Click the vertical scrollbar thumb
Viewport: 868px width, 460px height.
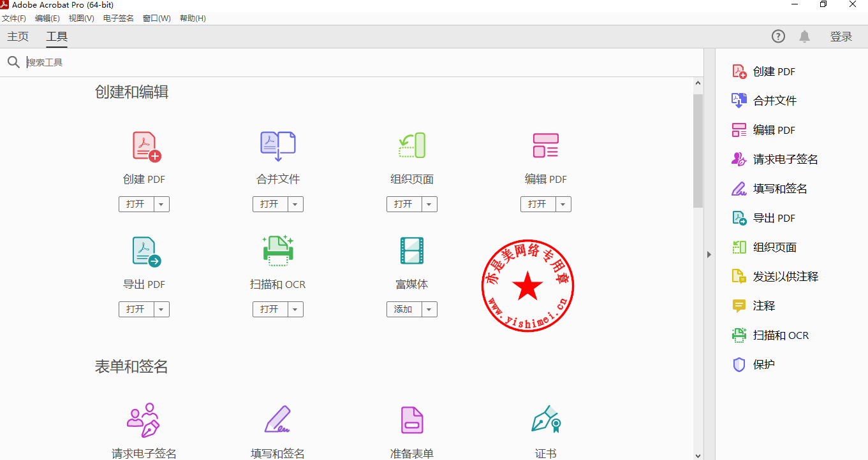click(698, 151)
